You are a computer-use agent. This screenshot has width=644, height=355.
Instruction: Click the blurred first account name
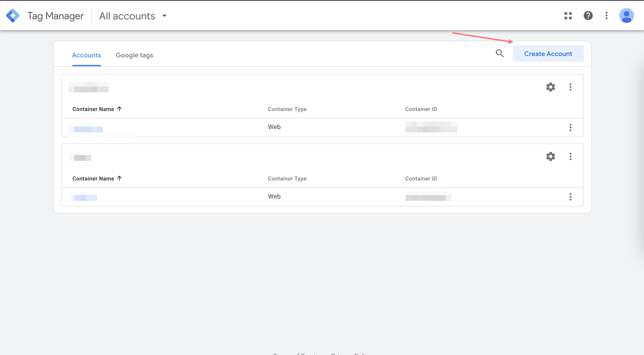(x=88, y=87)
